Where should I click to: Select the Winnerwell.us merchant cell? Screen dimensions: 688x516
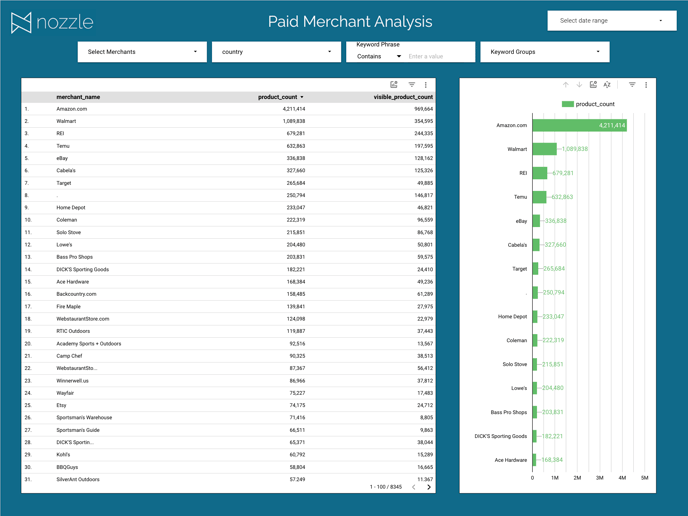tap(72, 381)
